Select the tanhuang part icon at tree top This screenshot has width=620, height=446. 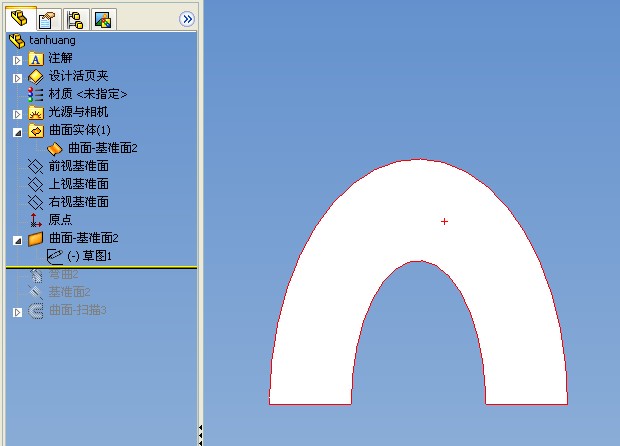point(17,40)
